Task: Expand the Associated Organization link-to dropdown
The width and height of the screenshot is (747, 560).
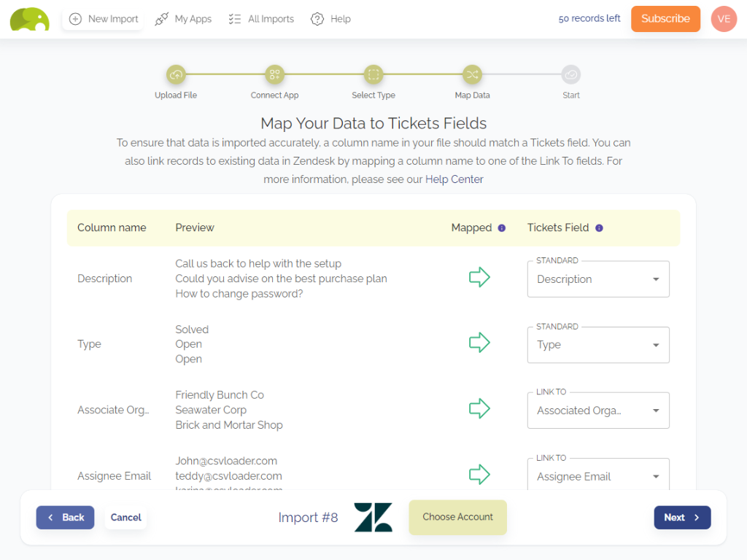Action: [598, 411]
